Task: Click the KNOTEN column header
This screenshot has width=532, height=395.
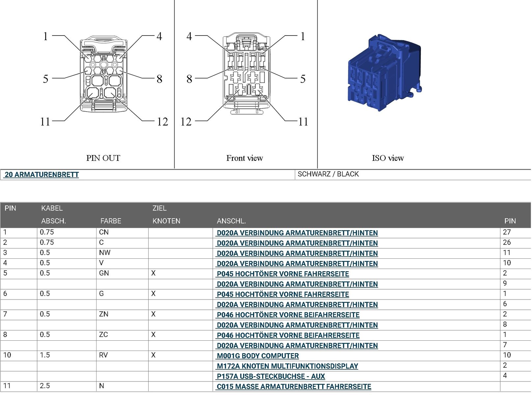Action: [x=166, y=221]
